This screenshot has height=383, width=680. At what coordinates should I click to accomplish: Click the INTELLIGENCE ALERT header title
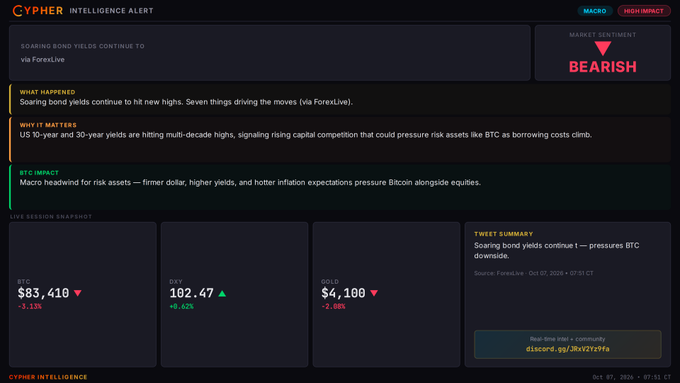[x=111, y=11]
